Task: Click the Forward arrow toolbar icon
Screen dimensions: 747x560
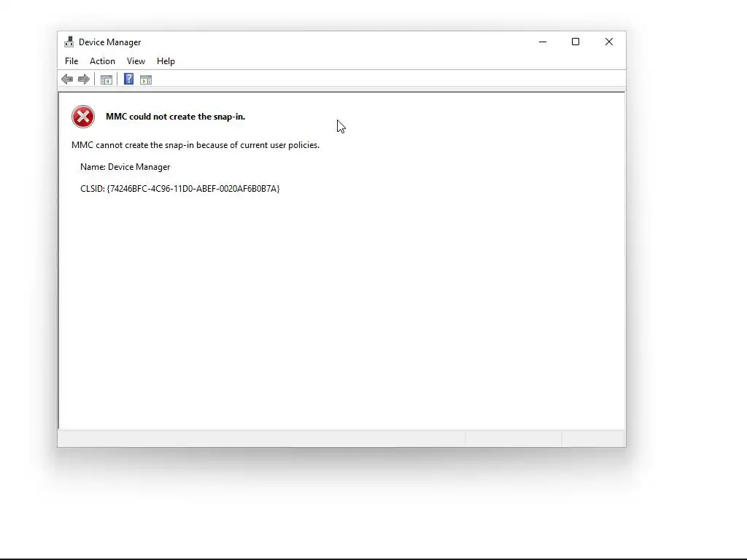Action: [84, 79]
